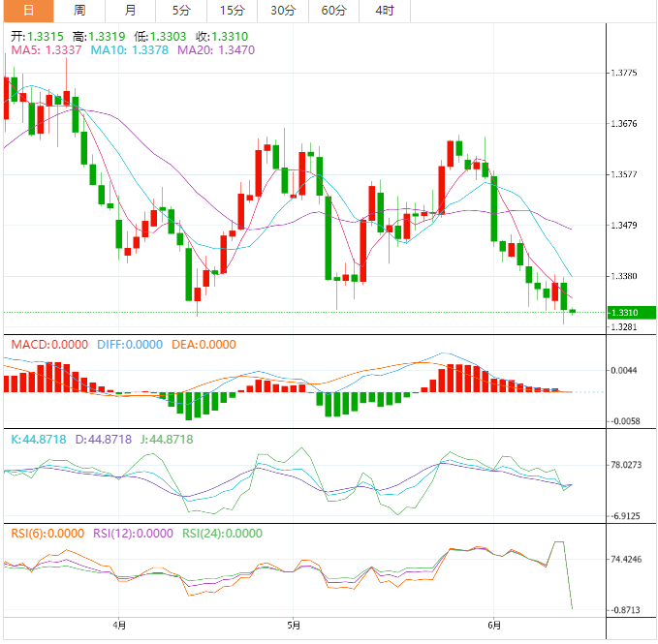658x644 pixels.
Task: Select the 60分 timeframe tab
Action: click(x=333, y=11)
